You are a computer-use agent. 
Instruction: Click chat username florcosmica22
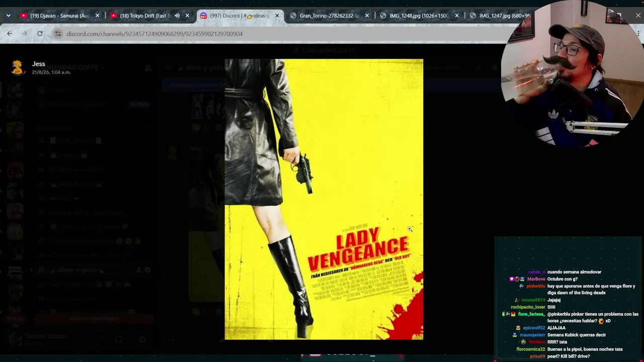click(x=531, y=349)
